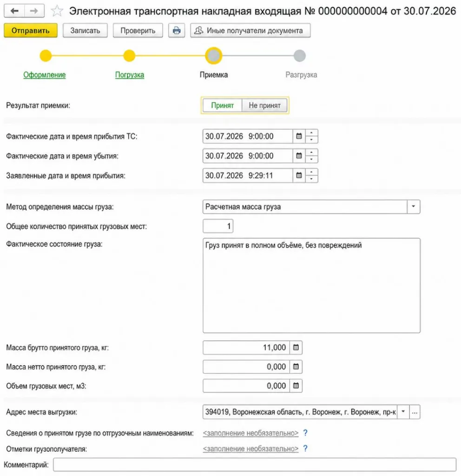Open calendar for actual arrival date of vehicle

coord(299,136)
